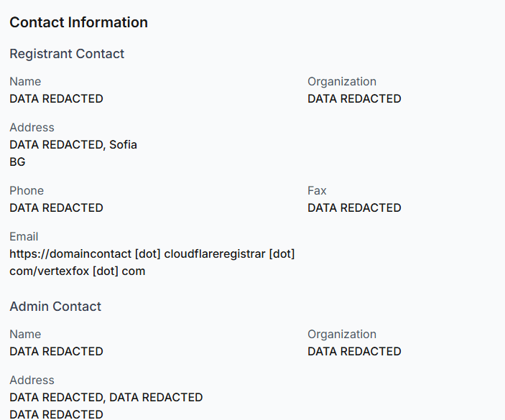Select the Registrant Organization label

pos(342,81)
